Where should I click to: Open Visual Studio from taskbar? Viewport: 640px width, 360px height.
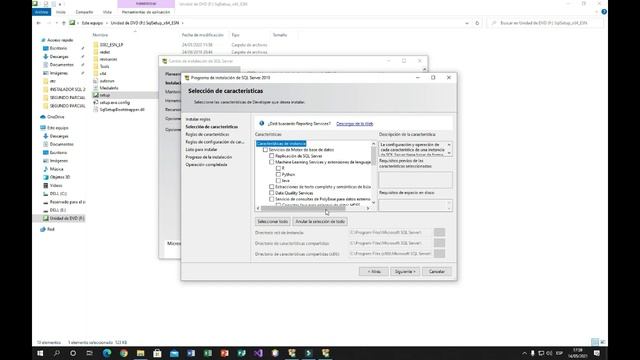pos(258,353)
